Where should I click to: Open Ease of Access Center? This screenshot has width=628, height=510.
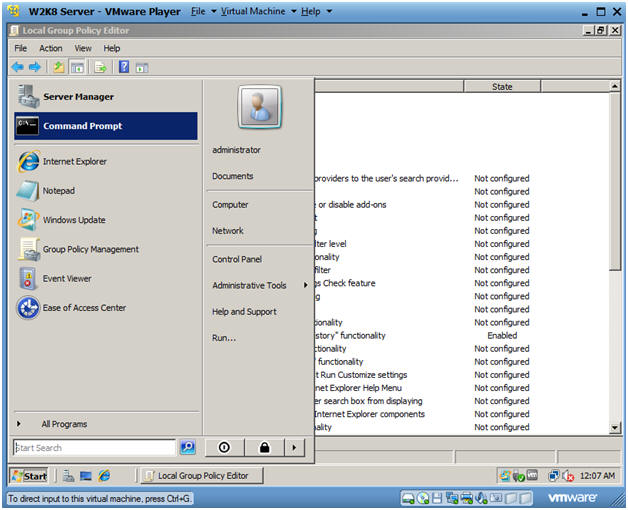[106, 308]
